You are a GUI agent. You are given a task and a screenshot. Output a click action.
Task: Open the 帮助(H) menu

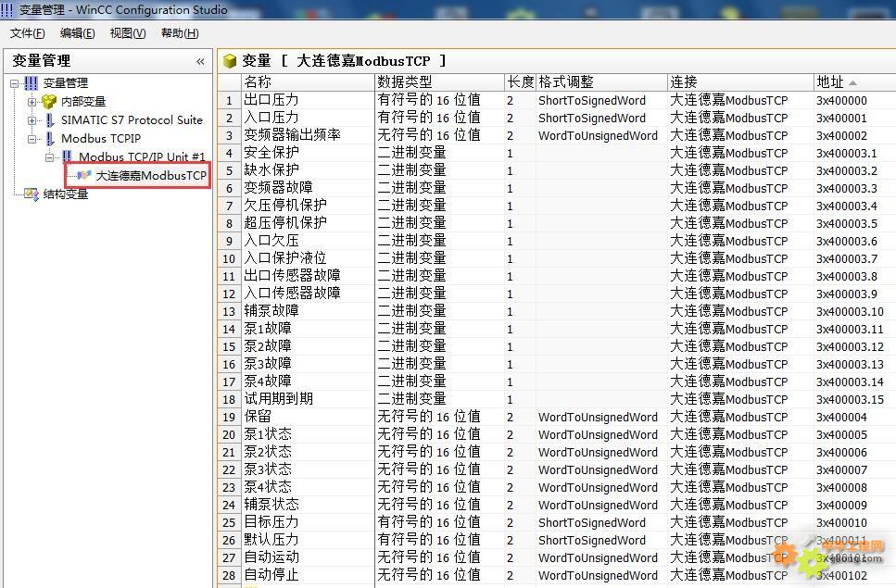(180, 33)
